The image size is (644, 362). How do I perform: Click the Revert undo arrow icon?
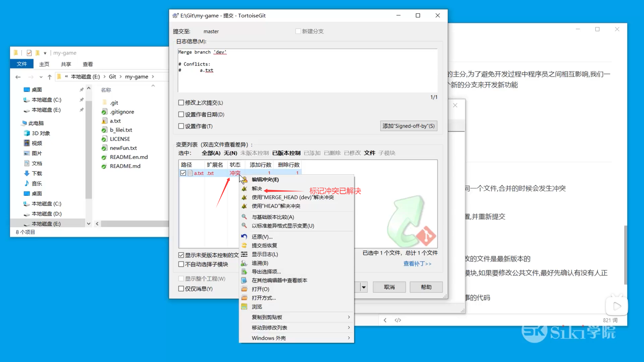(244, 237)
